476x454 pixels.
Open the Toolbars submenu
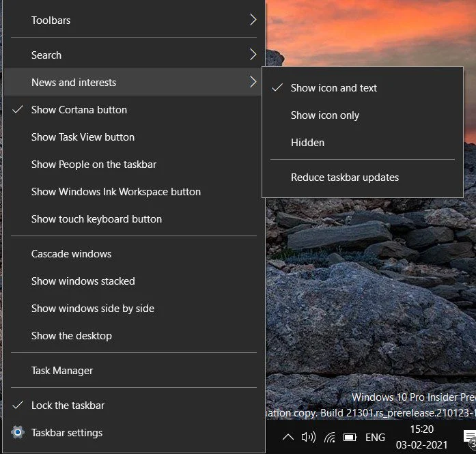134,20
